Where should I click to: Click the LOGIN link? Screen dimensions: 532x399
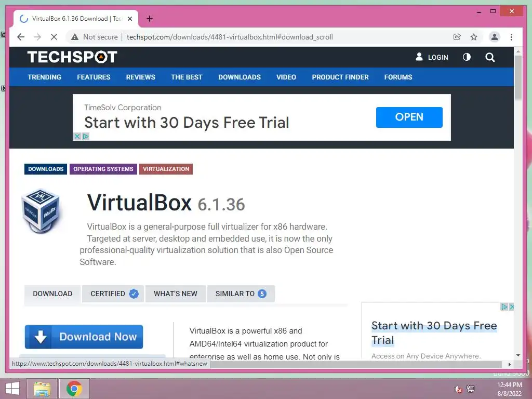[x=438, y=57]
